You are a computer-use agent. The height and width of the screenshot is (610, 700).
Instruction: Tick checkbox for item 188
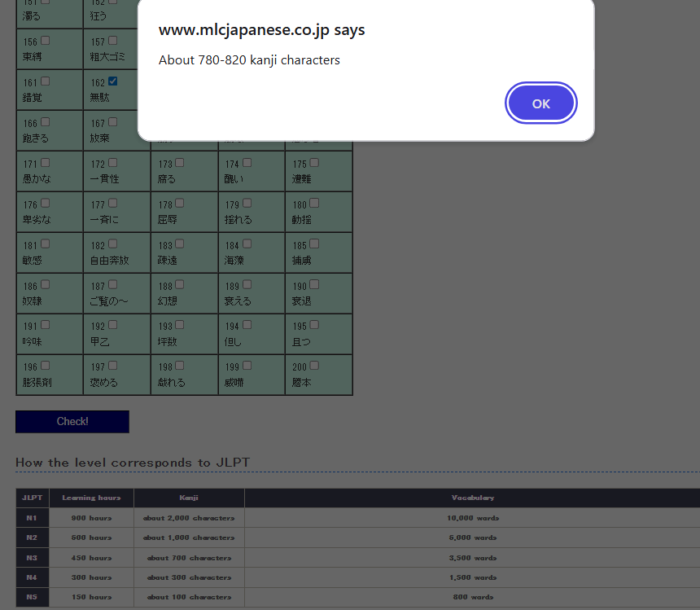pos(179,284)
